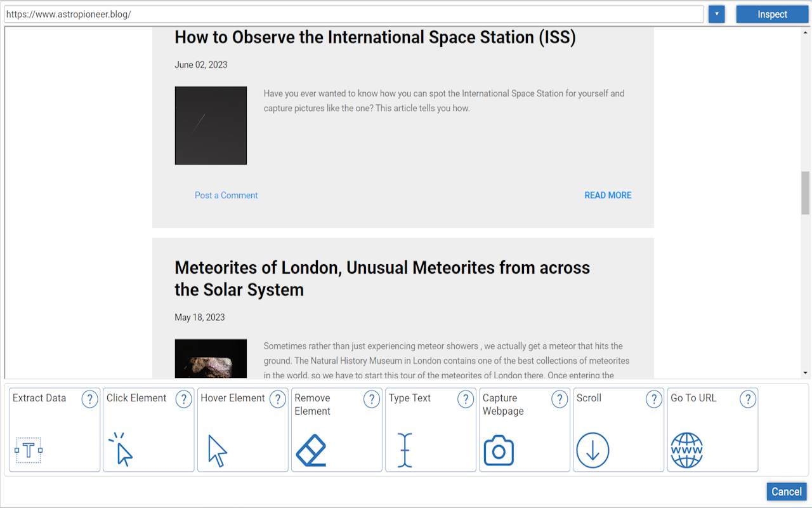The width and height of the screenshot is (812, 508).
Task: Open help for Capture Webpage
Action: click(x=560, y=399)
